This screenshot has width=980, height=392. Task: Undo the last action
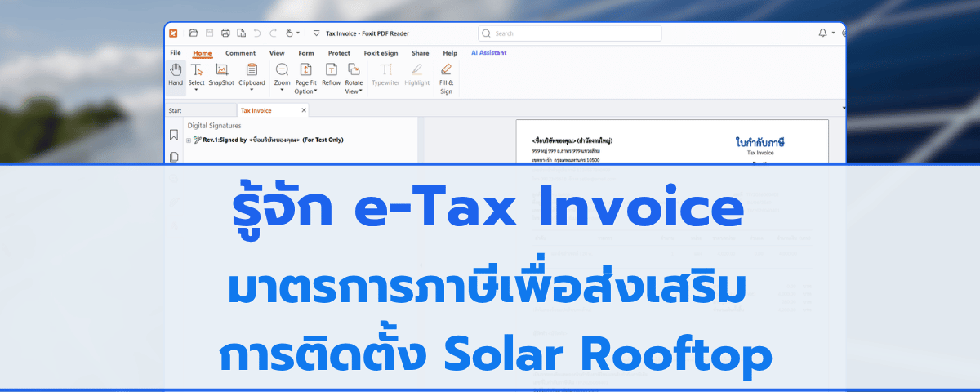256,33
